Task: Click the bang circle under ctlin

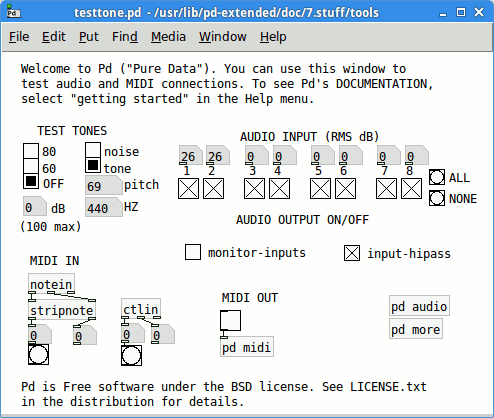Action: 131,355
